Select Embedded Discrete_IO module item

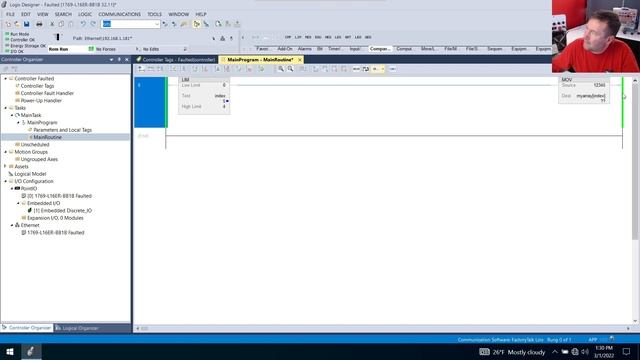point(62,211)
